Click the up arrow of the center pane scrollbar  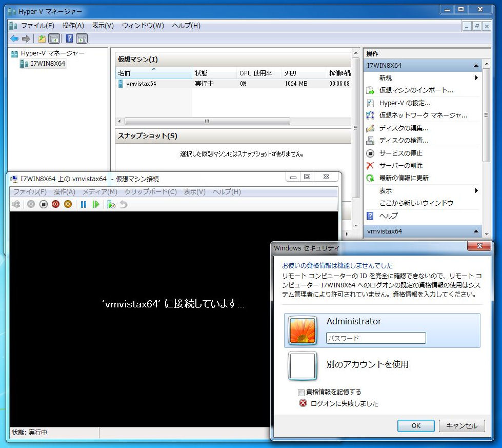(356, 52)
